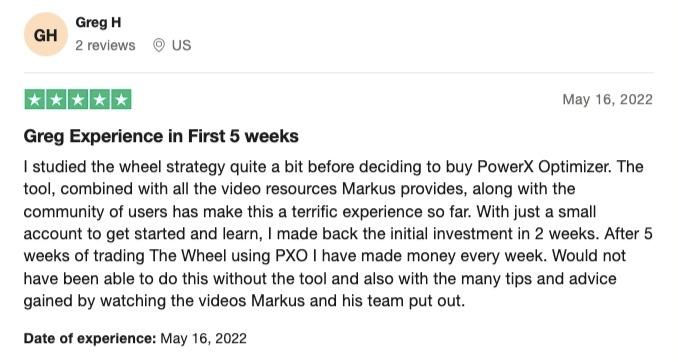678x362 pixels.
Task: Click the fifth green rating star
Action: click(x=121, y=100)
